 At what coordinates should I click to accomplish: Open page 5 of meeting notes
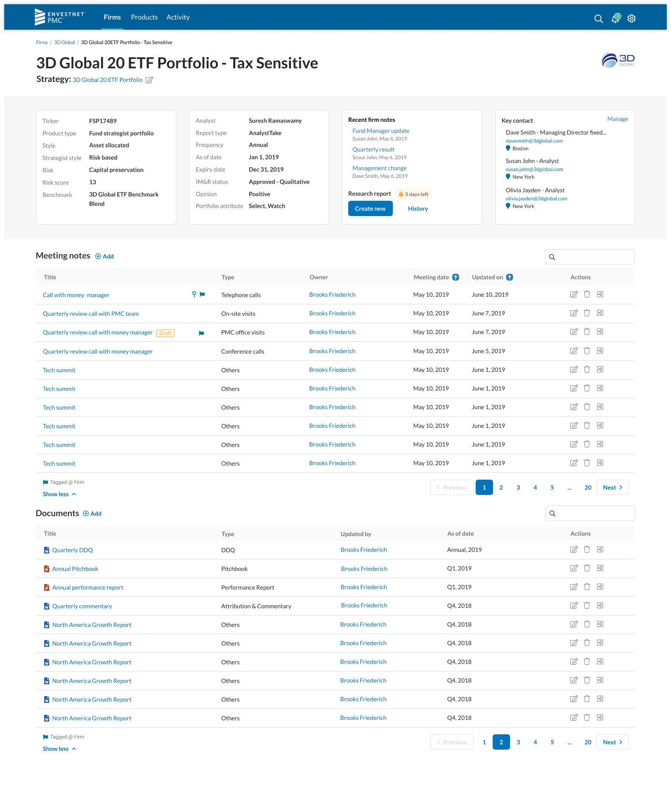tap(552, 488)
